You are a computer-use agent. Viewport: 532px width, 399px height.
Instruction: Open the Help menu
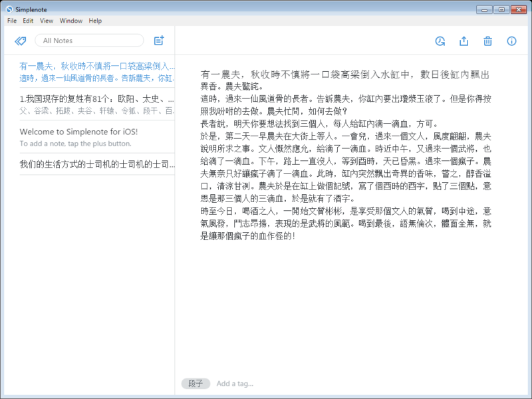[x=95, y=21]
